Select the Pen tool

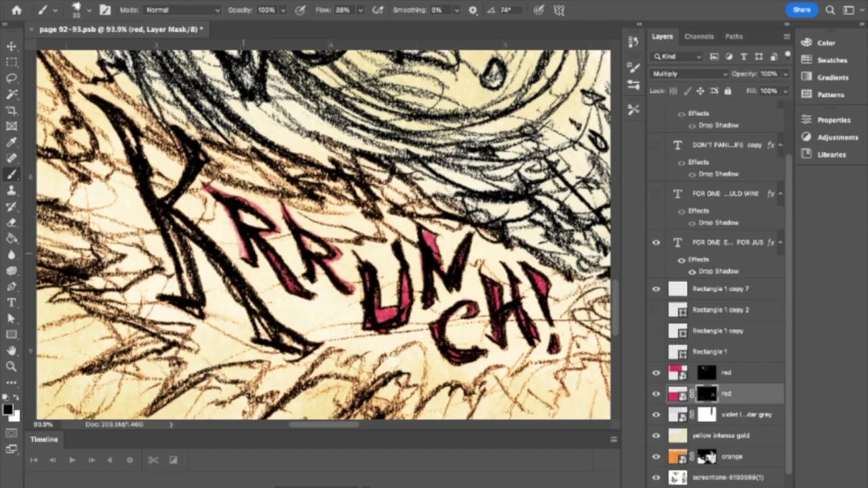pos(12,287)
